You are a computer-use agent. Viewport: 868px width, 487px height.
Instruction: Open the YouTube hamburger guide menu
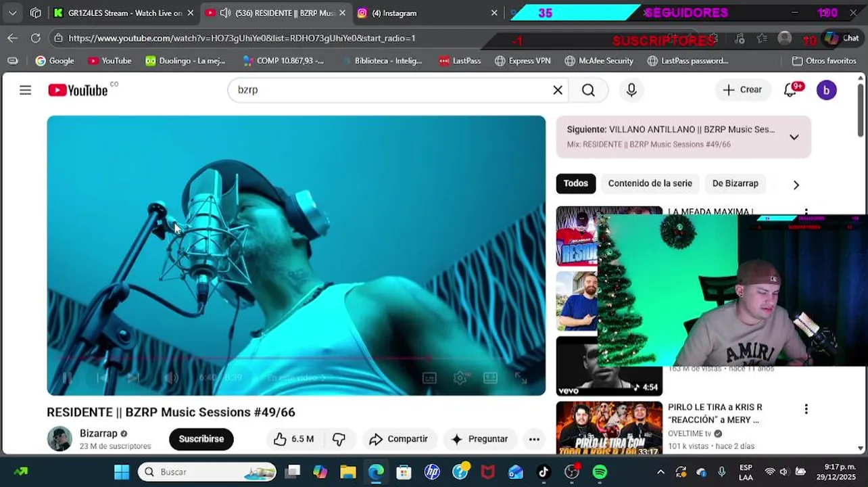25,90
